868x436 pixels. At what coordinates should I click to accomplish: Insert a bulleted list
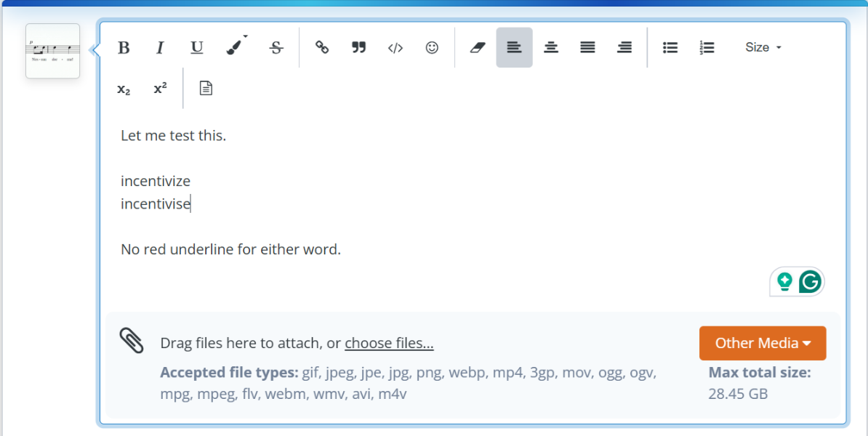[x=670, y=48]
